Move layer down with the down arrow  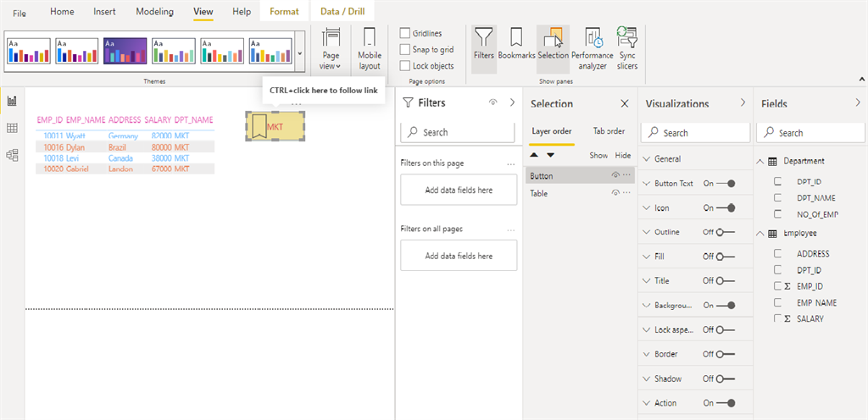[x=550, y=155]
